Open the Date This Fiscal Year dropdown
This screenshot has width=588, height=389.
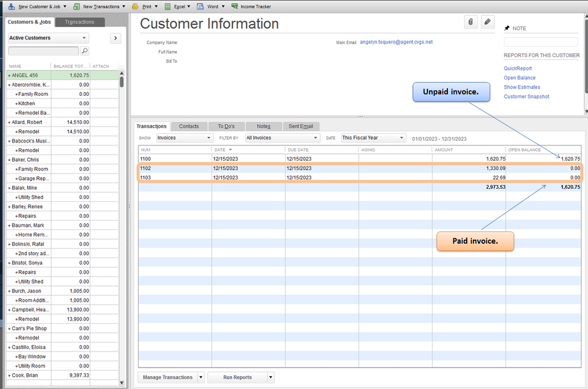[374, 138]
